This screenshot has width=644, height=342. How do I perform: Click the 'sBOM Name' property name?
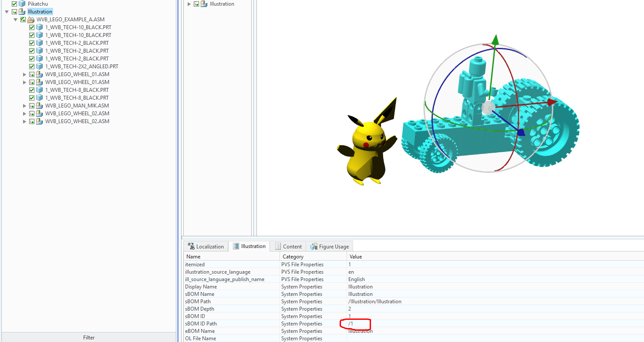click(x=199, y=294)
